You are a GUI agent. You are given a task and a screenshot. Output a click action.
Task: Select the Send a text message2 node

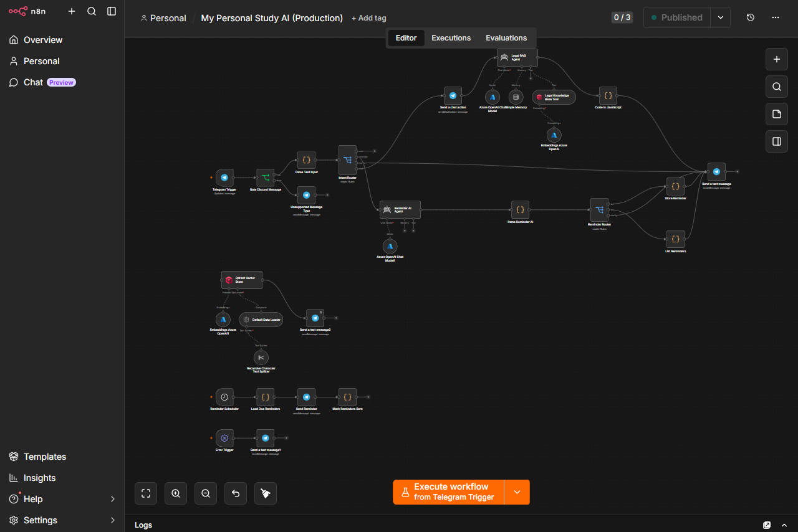(315, 318)
